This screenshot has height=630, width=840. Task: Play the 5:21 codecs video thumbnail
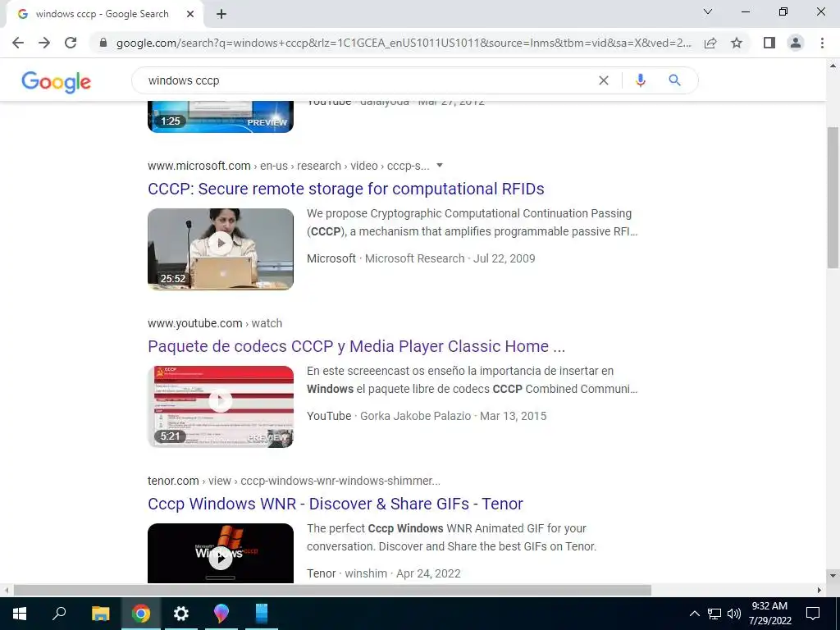[221, 407]
